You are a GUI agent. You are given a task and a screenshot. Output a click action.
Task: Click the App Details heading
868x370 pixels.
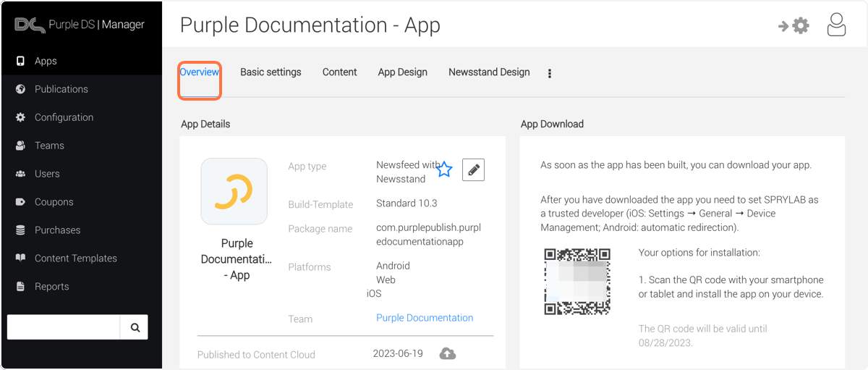(x=205, y=124)
